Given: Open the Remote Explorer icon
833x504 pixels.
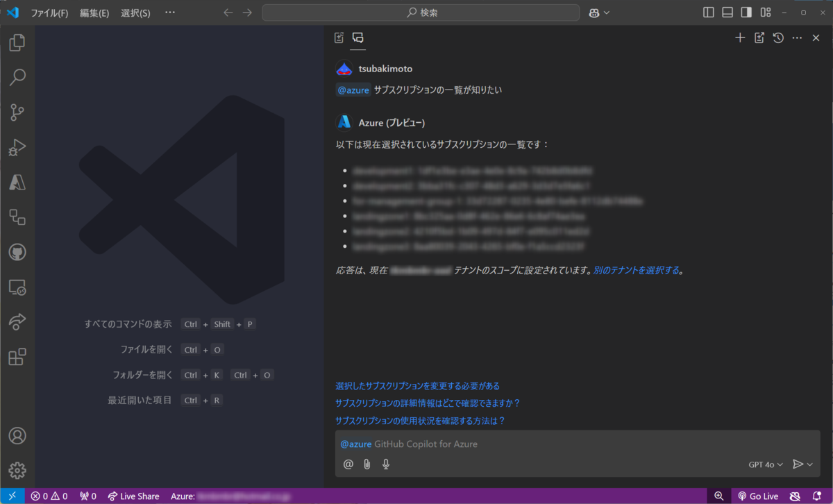Looking at the screenshot, I should click(17, 287).
